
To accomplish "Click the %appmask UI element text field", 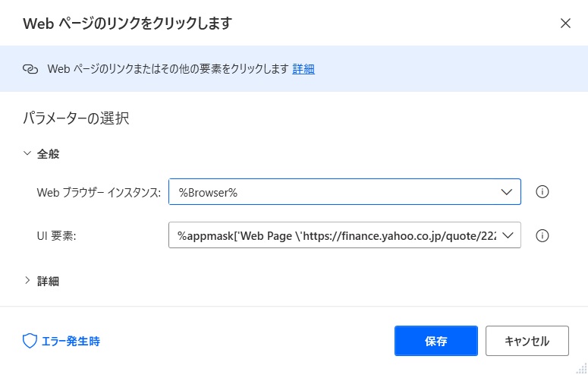I will (335, 236).
